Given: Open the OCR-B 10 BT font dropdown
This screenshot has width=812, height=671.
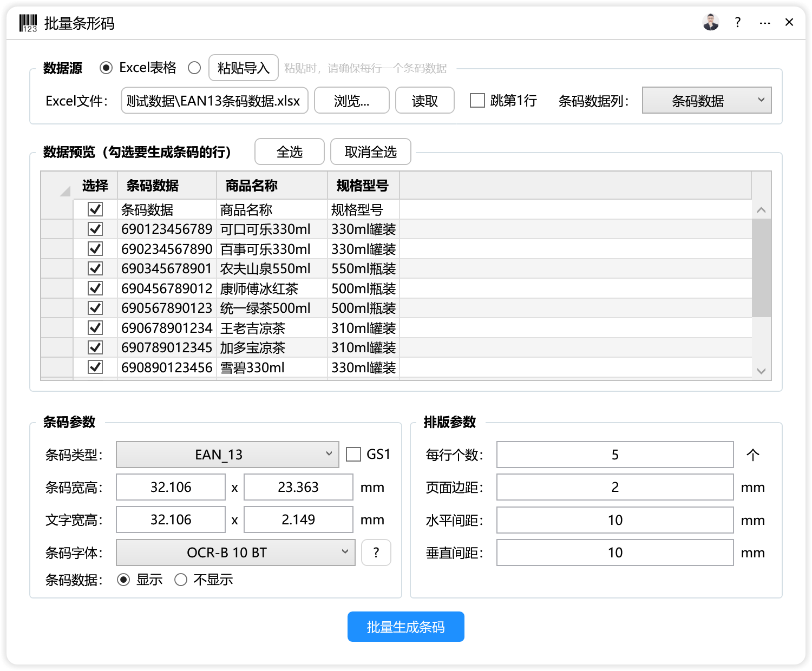Looking at the screenshot, I should click(235, 552).
